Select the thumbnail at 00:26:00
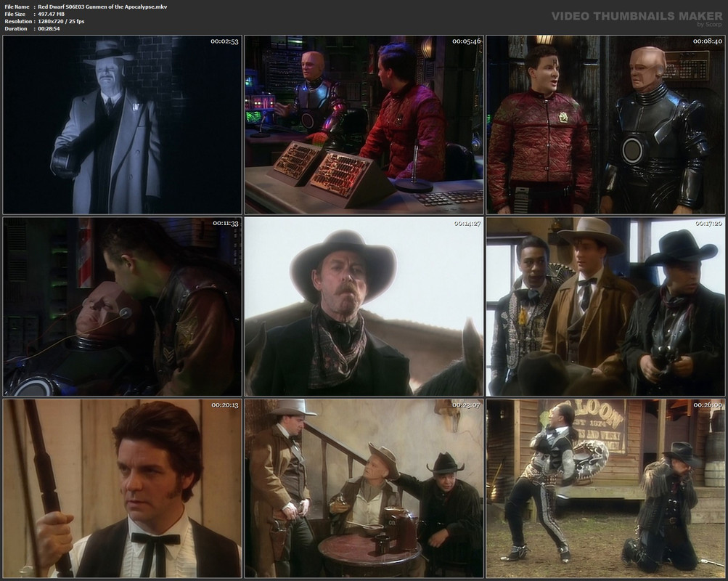Image resolution: width=728 pixels, height=581 pixels. tap(605, 488)
